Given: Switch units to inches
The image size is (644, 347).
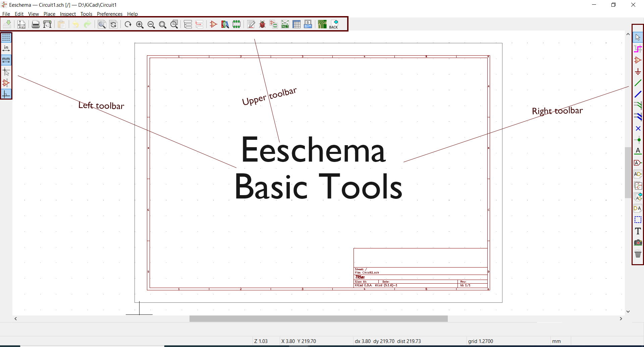Looking at the screenshot, I should click(x=6, y=48).
